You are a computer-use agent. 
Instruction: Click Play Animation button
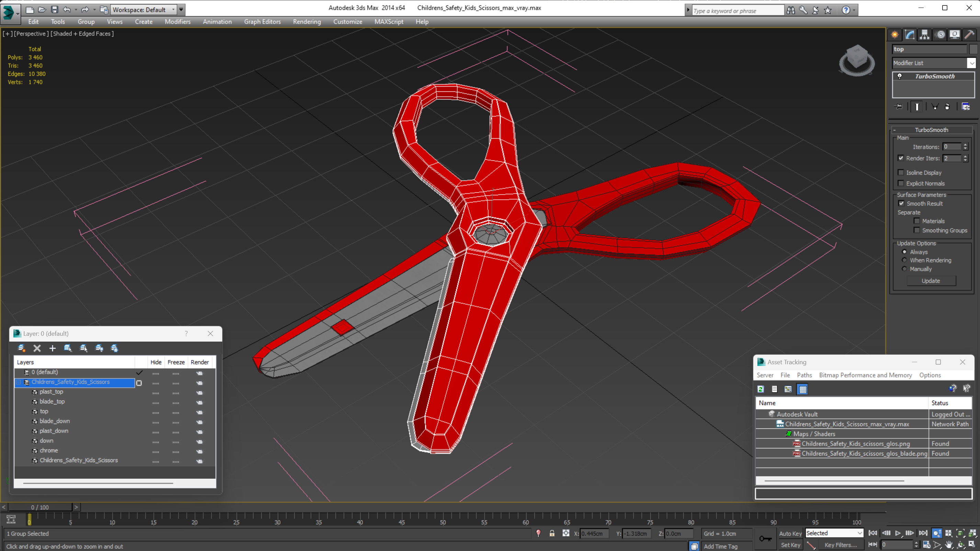pyautogui.click(x=898, y=533)
